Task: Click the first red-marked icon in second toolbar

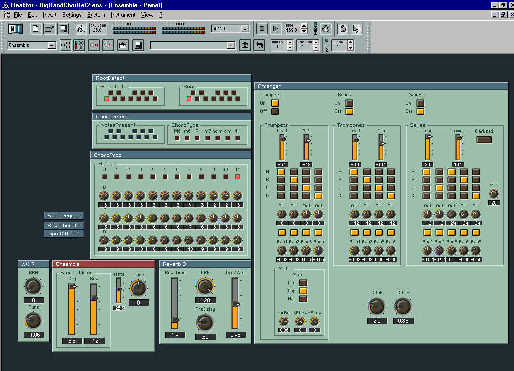Action: coord(94,45)
